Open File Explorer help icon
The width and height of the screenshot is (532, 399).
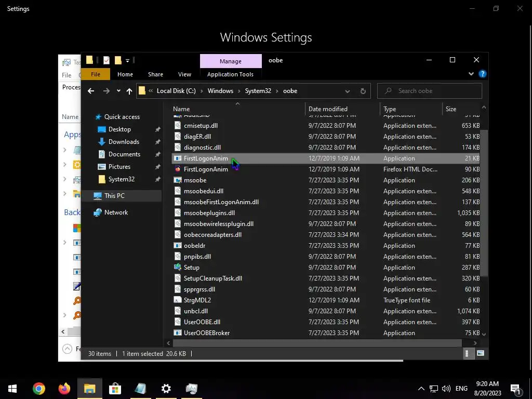tap(482, 74)
